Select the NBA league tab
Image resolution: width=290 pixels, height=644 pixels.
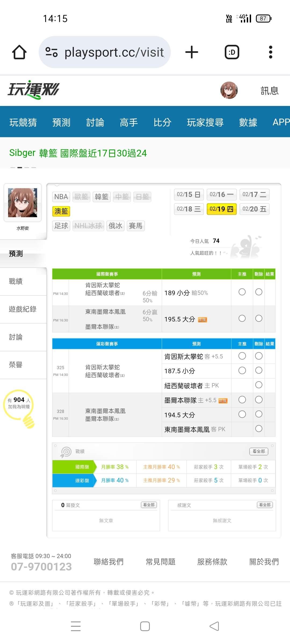click(61, 197)
